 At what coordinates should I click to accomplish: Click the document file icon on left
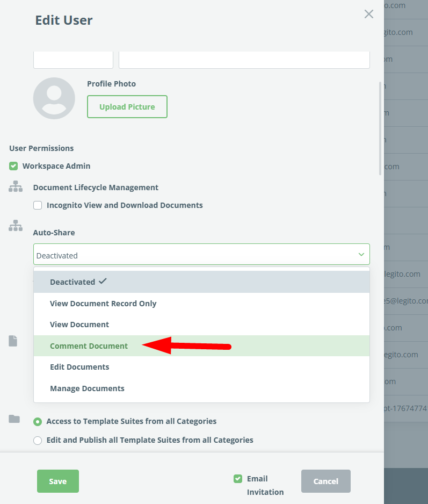13,341
